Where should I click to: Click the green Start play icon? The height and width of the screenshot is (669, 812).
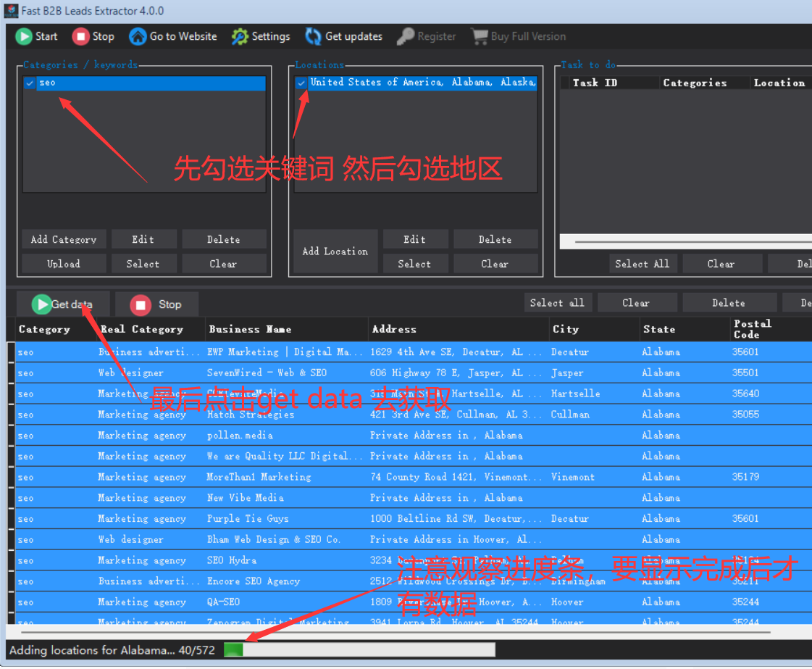[24, 36]
